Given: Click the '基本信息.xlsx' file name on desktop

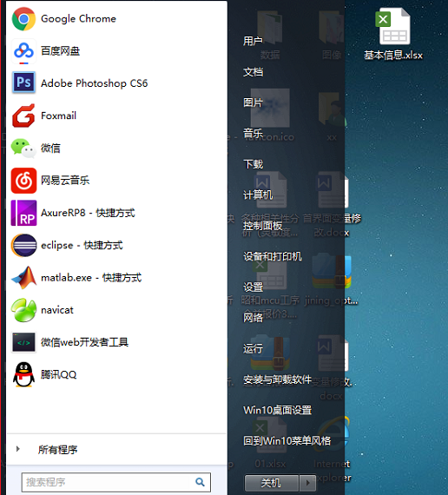Looking at the screenshot, I should [393, 56].
